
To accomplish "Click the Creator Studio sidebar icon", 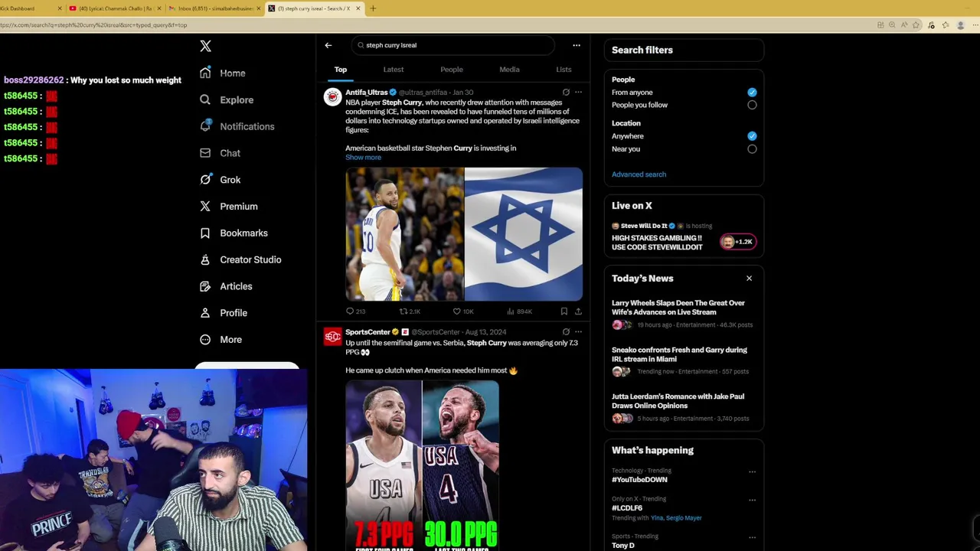I will tap(205, 259).
